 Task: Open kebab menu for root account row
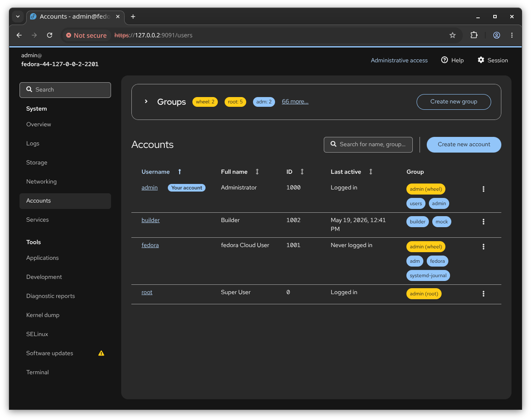click(x=483, y=294)
